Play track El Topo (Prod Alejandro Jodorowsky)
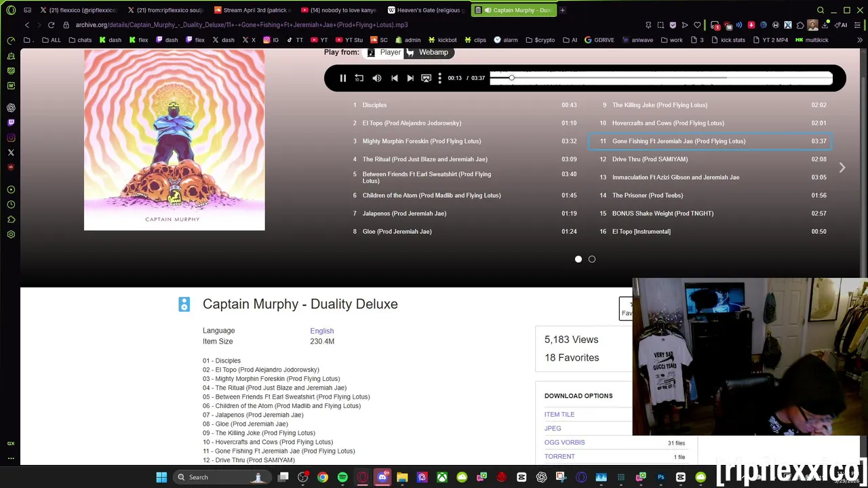 pos(465,123)
